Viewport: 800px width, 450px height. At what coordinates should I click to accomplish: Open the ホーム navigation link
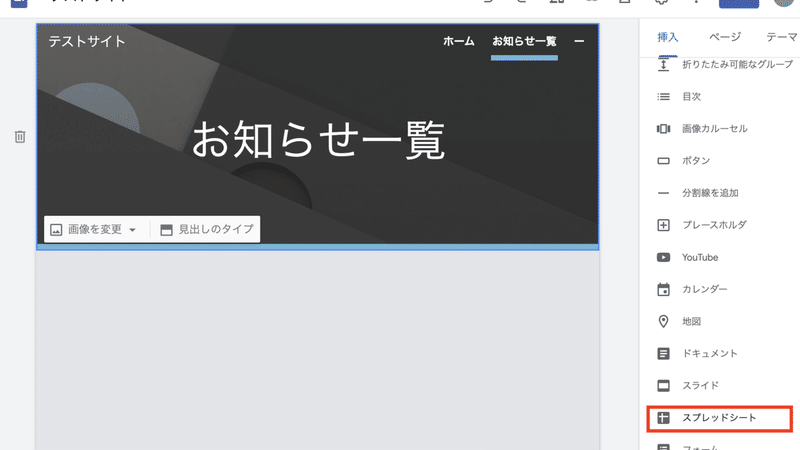[x=458, y=41]
